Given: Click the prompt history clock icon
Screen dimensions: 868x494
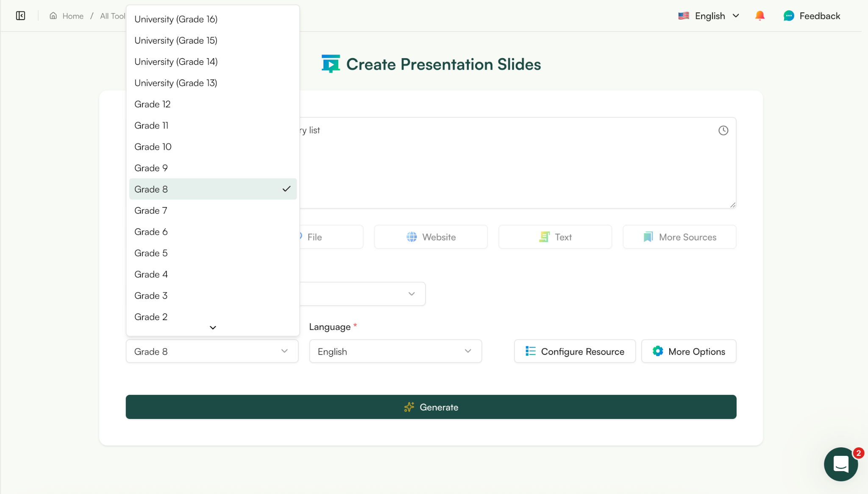Looking at the screenshot, I should click(x=723, y=130).
